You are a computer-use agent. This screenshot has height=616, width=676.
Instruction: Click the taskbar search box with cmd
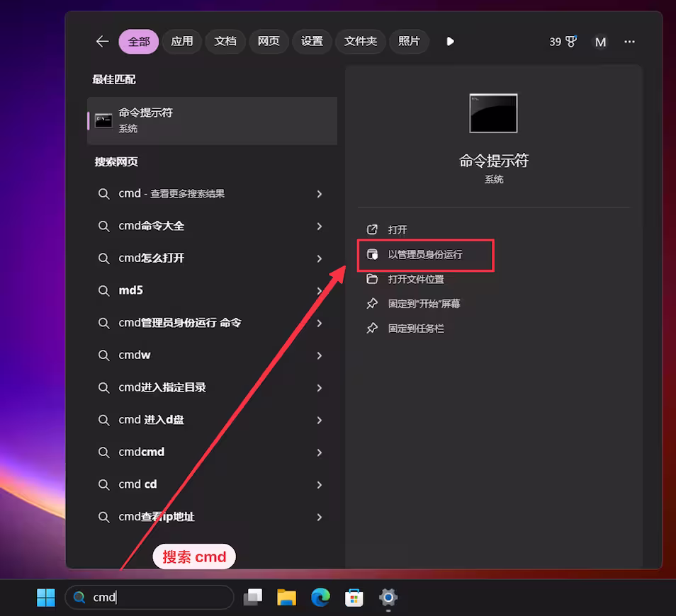tap(150, 598)
